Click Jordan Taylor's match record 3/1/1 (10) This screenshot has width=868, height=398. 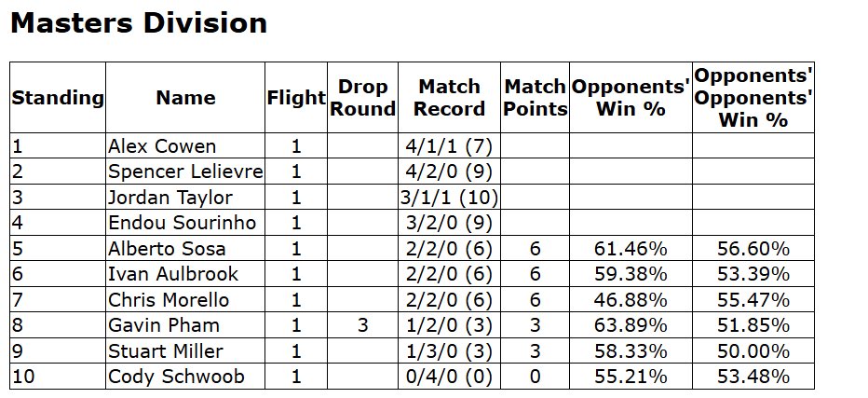point(449,198)
